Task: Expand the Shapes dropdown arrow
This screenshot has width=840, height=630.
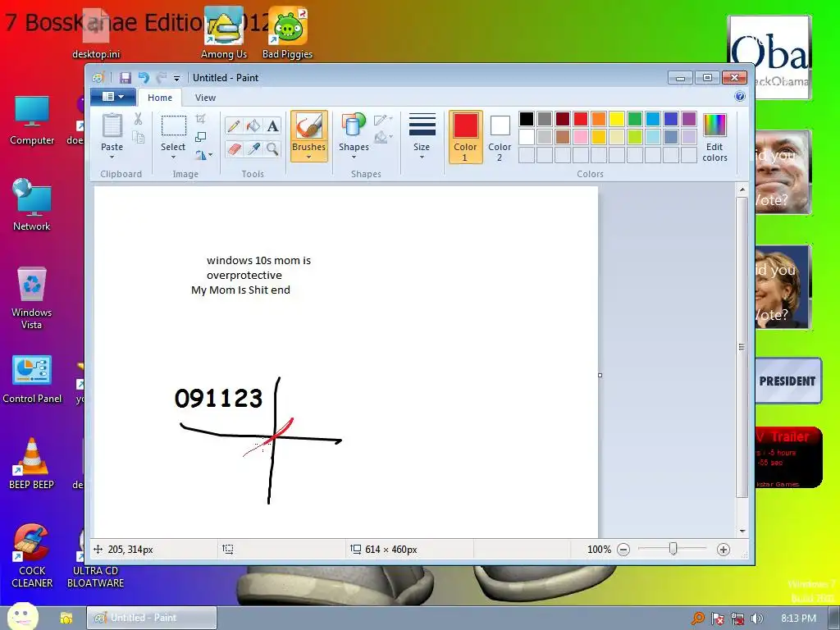Action: point(354,157)
